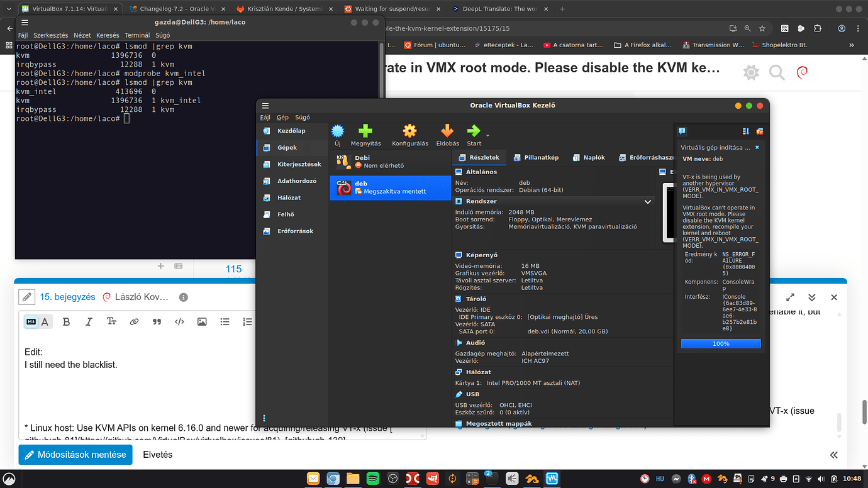
Task: Open the Szerkesztés menu in terminal window
Action: pyautogui.click(x=51, y=35)
